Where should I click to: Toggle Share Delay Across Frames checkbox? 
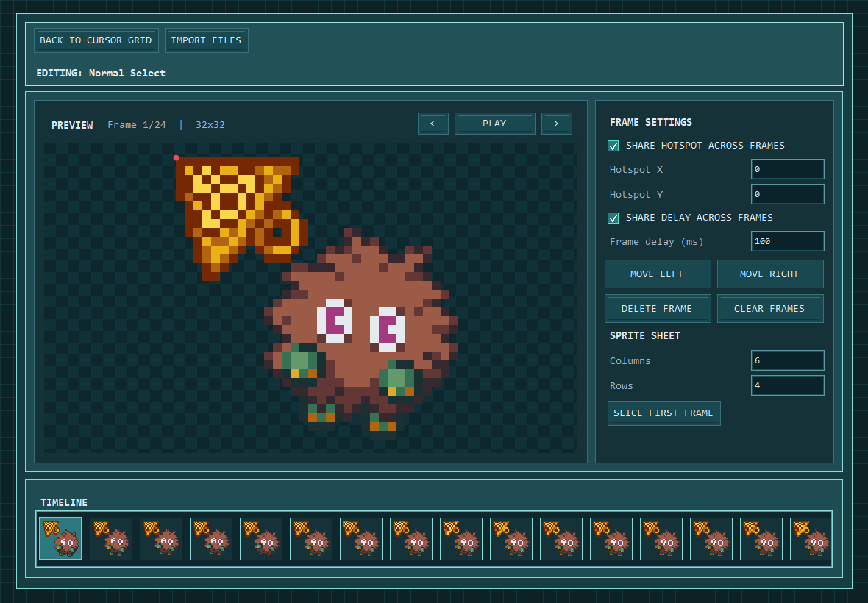tap(613, 218)
